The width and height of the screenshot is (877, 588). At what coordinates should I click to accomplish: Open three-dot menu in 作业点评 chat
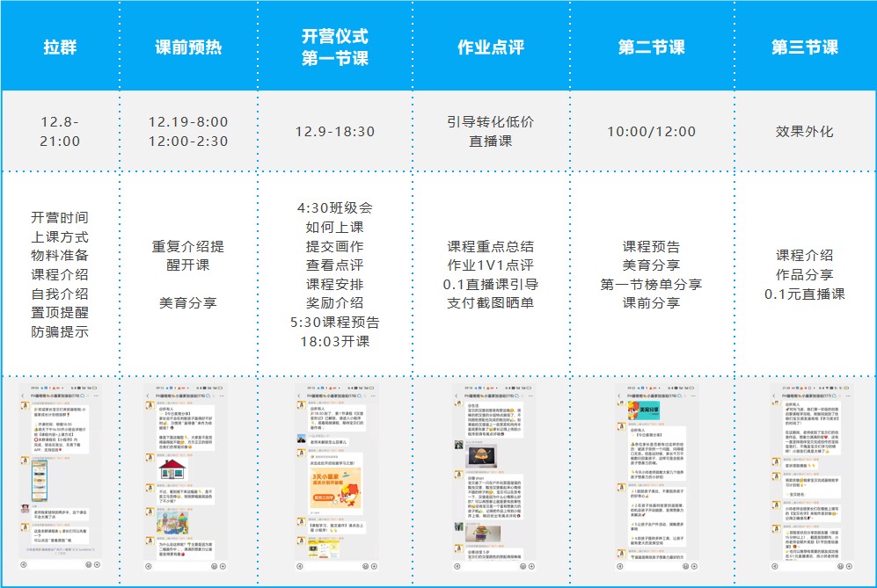click(530, 396)
